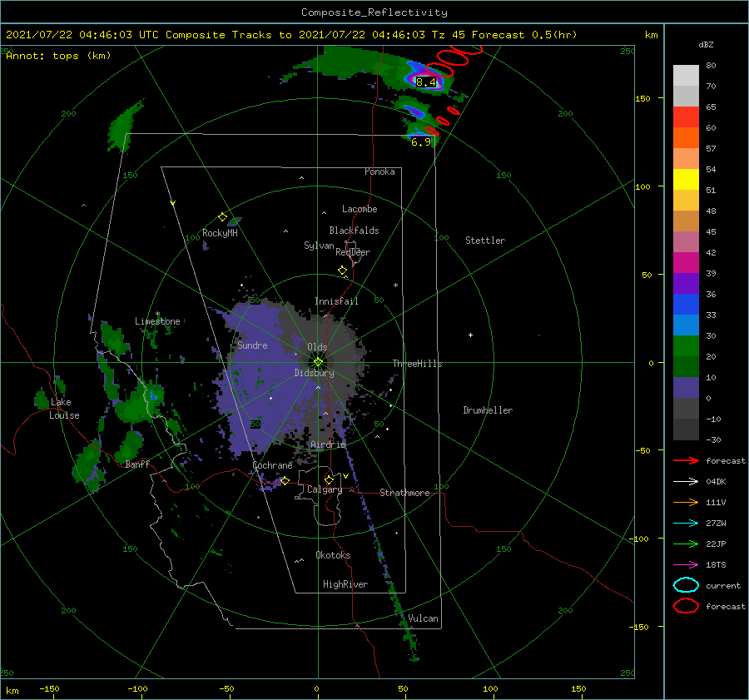This screenshot has width=749, height=700.
Task: Select the red swatch below 65 dBZ
Action: pyautogui.click(x=686, y=117)
